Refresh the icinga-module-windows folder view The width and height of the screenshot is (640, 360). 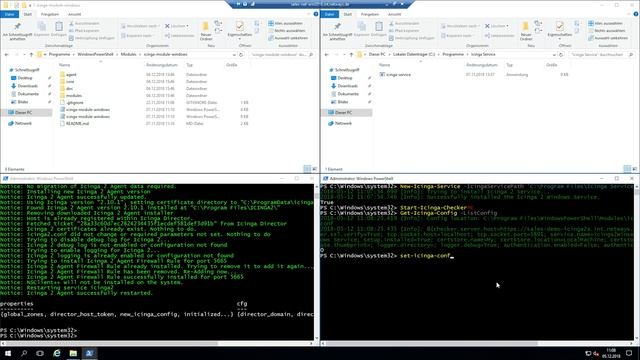tap(241, 54)
